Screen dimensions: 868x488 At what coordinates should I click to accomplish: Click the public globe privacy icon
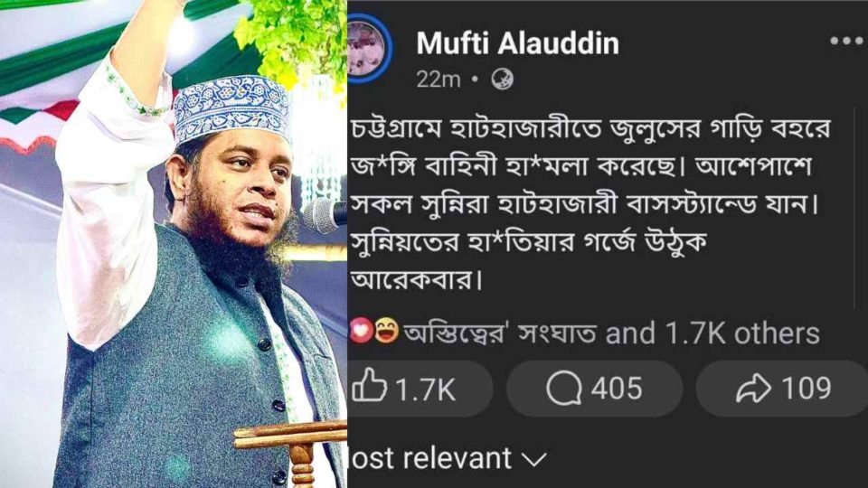502,80
